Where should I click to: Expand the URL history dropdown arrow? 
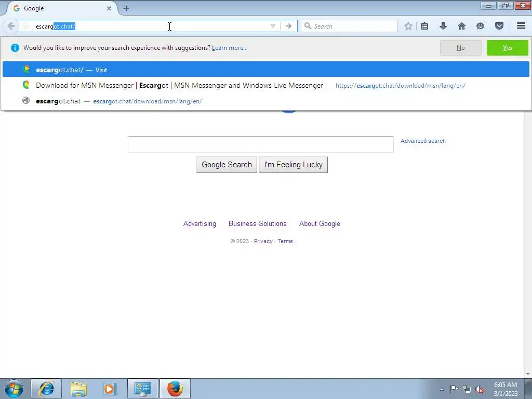click(273, 26)
